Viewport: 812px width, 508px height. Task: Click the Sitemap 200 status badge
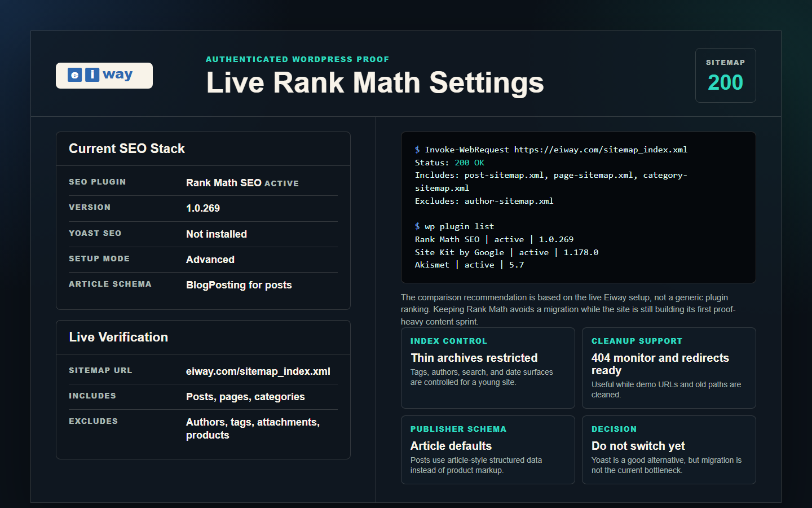click(x=725, y=76)
